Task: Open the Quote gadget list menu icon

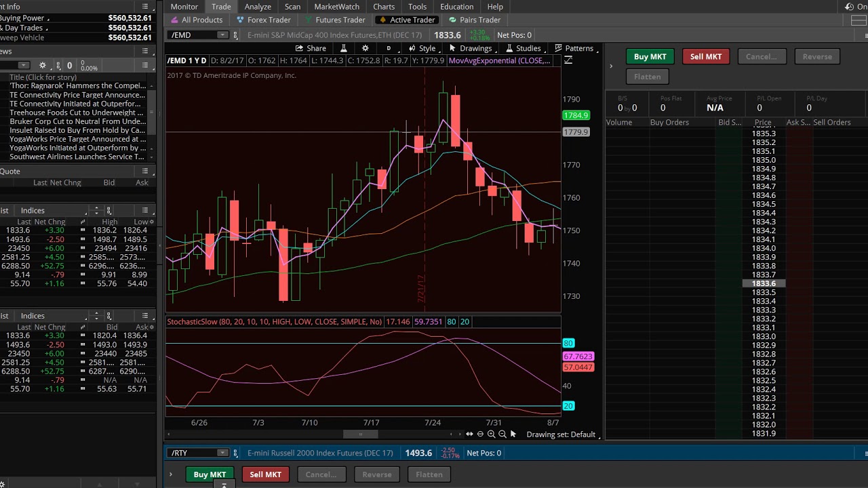Action: tap(144, 171)
